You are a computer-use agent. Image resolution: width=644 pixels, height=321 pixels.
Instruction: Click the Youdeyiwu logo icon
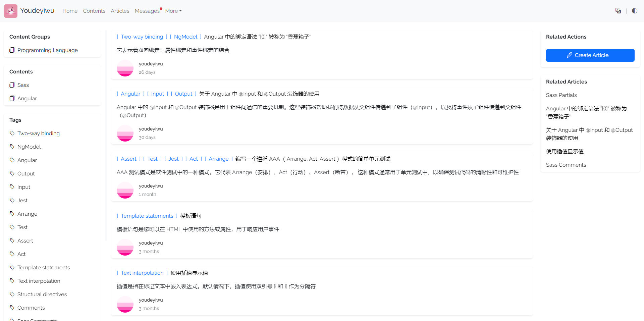tap(11, 11)
